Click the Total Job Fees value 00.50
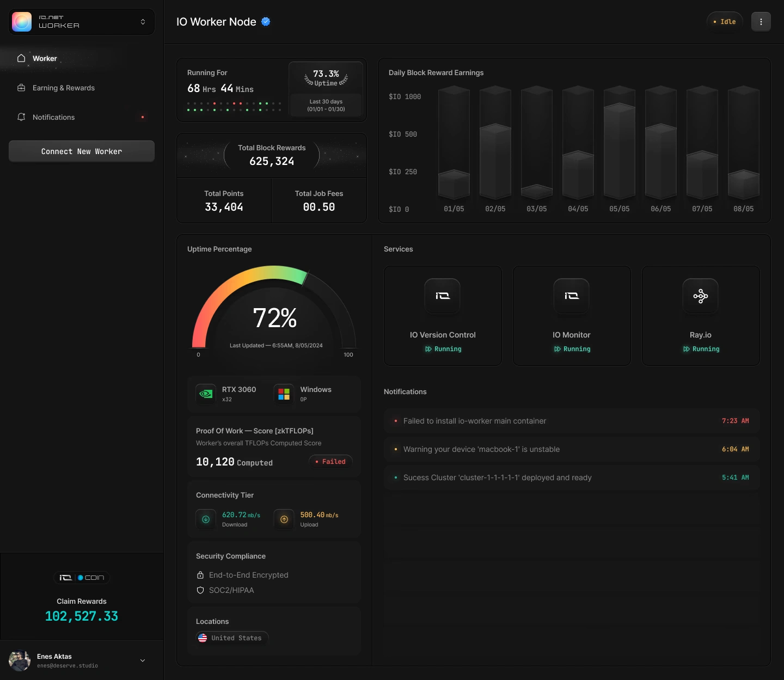The height and width of the screenshot is (680, 784). (319, 207)
